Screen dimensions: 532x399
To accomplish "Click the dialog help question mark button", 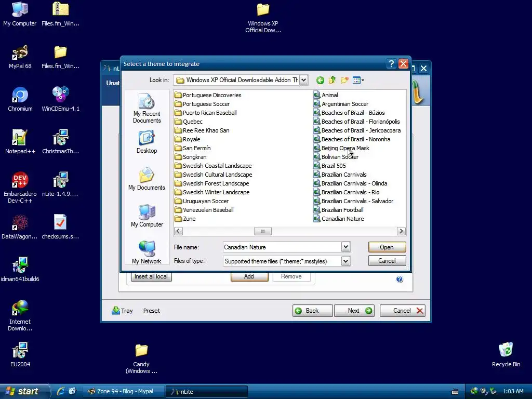I will pyautogui.click(x=391, y=64).
